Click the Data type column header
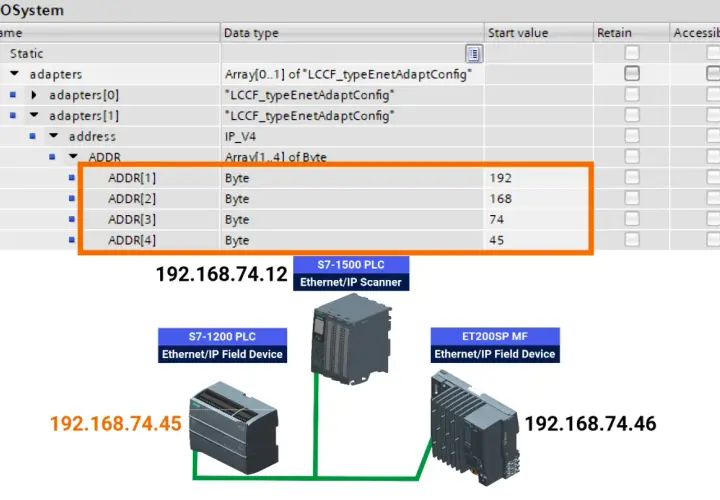This screenshot has width=720, height=500. point(352,33)
